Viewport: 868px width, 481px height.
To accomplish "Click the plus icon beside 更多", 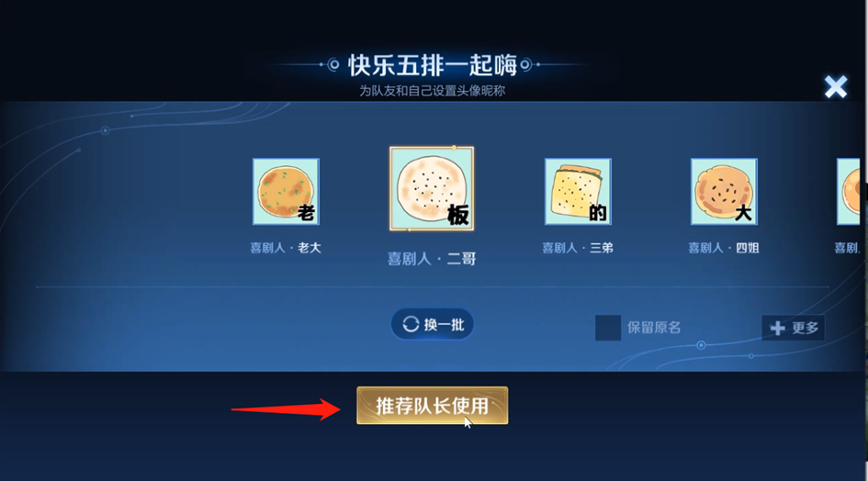I will 777,329.
